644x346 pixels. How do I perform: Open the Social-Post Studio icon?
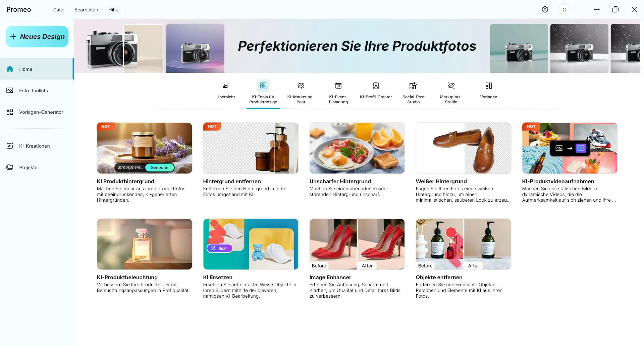[x=413, y=86]
